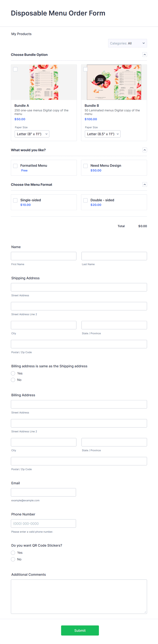Image resolution: width=158 pixels, height=644 pixels.
Task: Check the Formatted Menu option
Action: click(15, 166)
